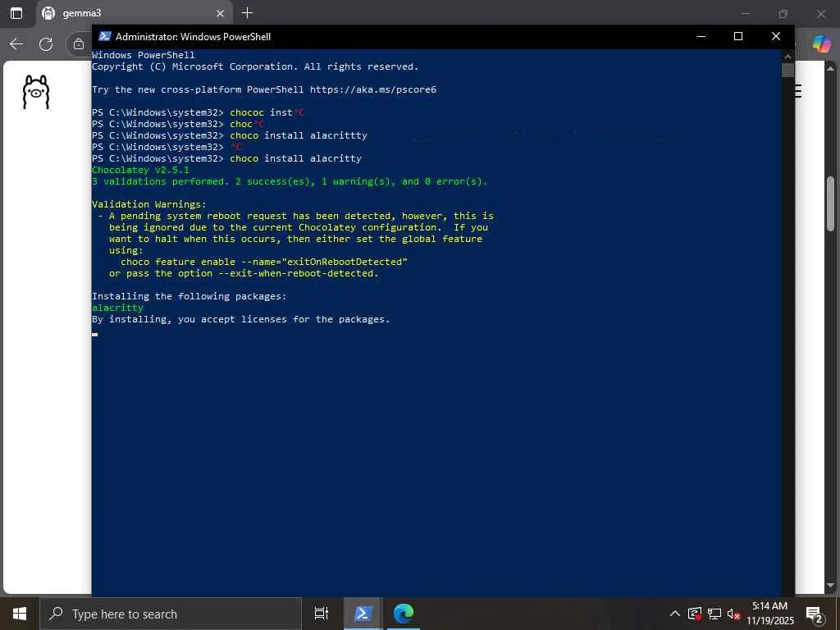
Task: Click the muted volume tray icon
Action: [733, 614]
